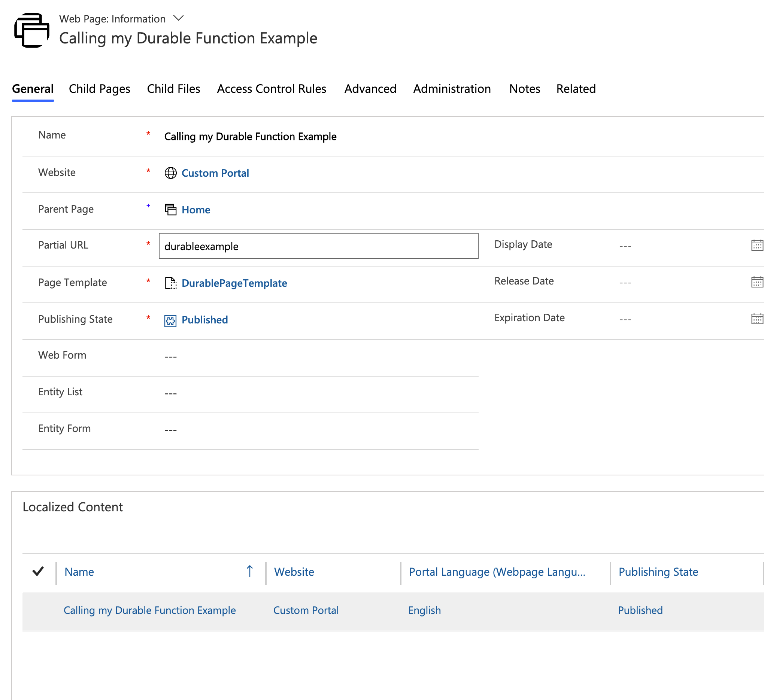The width and height of the screenshot is (764, 700).
Task: Open localized page Calling my Durable Function Example
Action: 149,610
